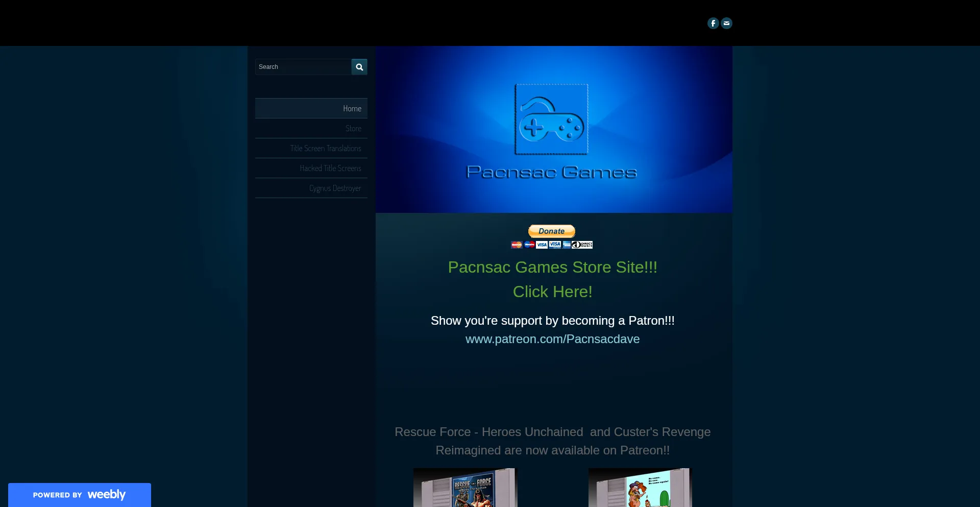Open Title Screen Translations page

tap(311, 148)
